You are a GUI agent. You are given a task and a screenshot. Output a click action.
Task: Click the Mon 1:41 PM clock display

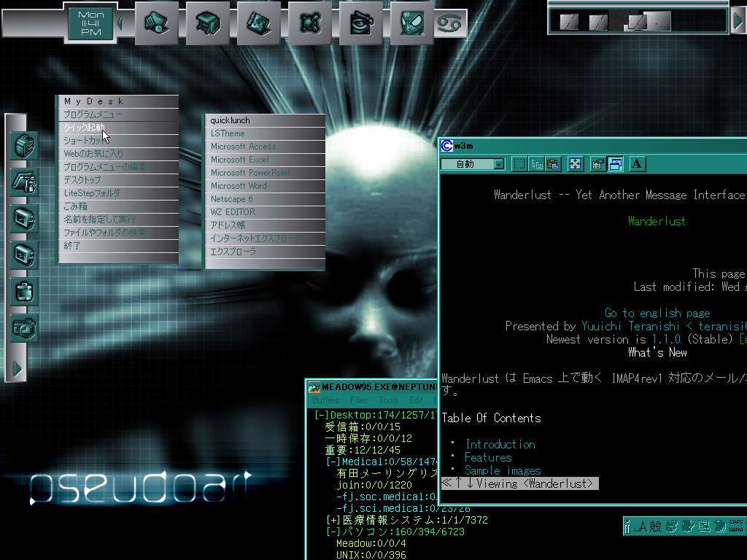[90, 23]
